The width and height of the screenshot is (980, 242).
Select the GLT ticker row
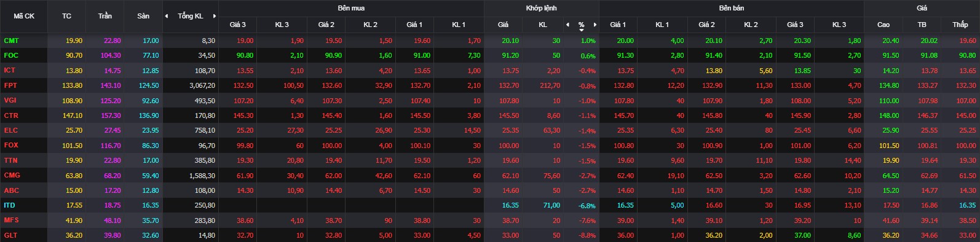[x=490, y=235]
